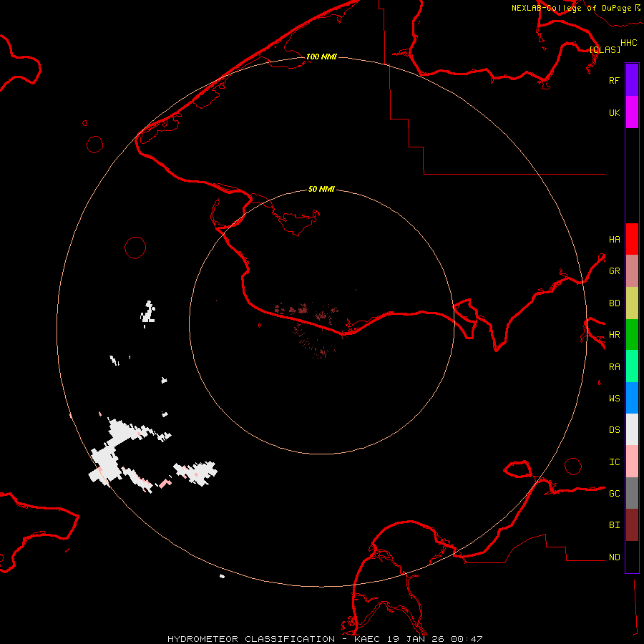Image resolution: width=644 pixels, height=644 pixels.
Task: Click the IC legend text label
Action: [x=614, y=462]
